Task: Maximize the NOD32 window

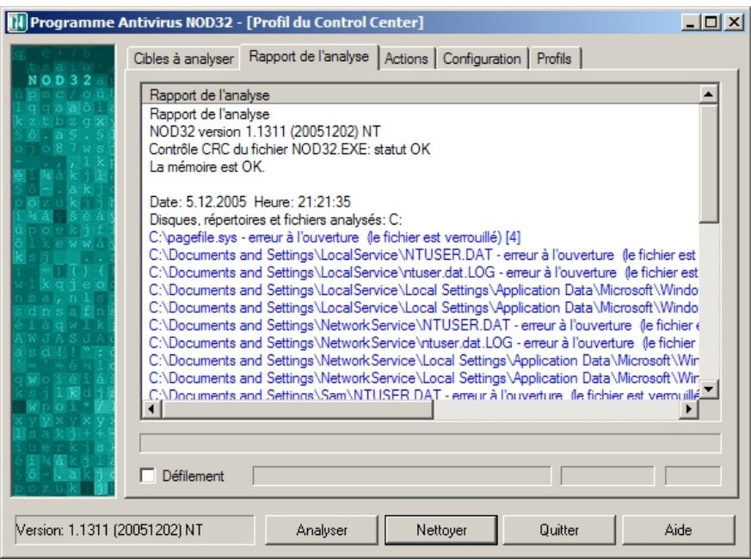Action: pyautogui.click(x=711, y=22)
